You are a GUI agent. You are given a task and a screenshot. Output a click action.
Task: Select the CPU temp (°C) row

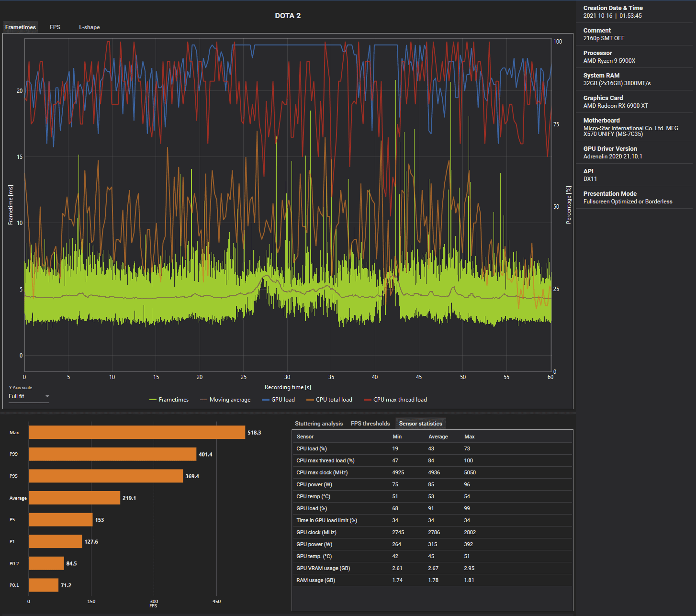point(432,496)
